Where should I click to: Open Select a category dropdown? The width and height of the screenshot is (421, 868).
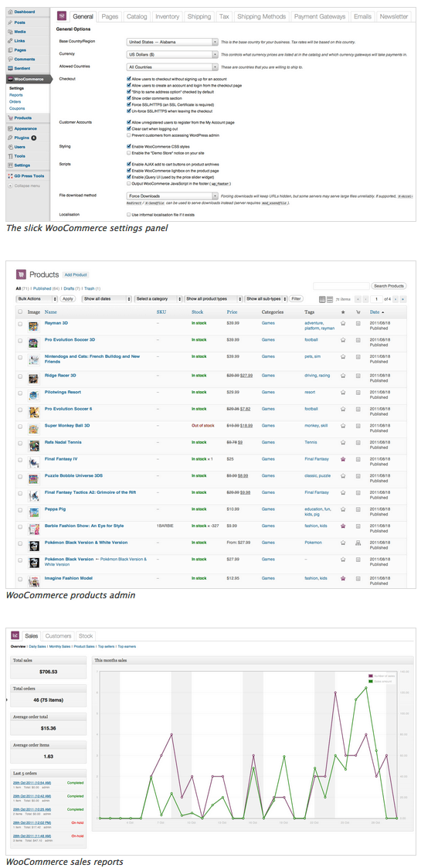point(158,299)
